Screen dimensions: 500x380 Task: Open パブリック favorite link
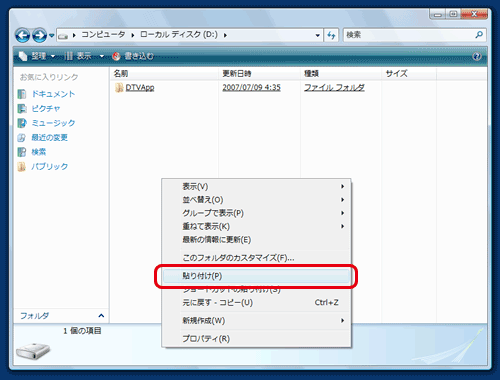[x=49, y=167]
